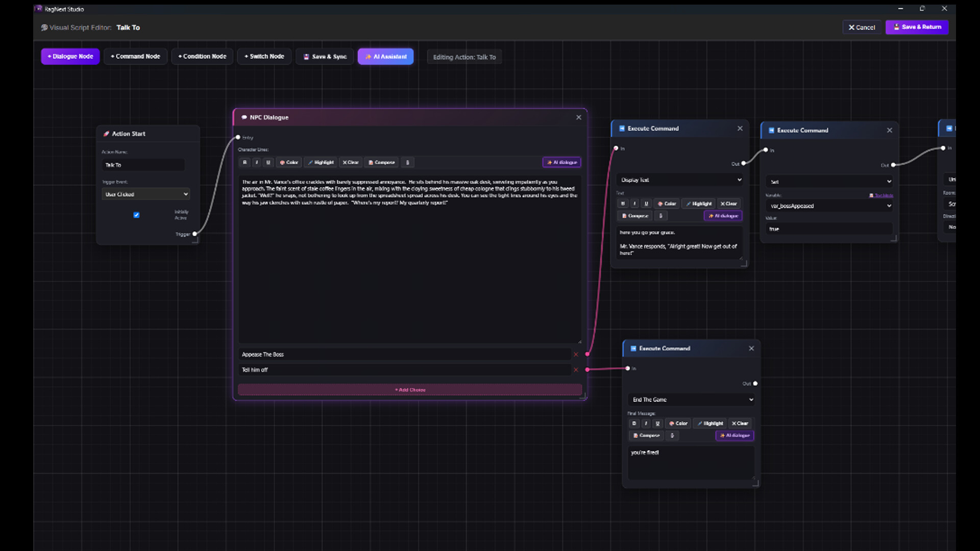The image size is (980, 551).
Task: Toggle the Initially Active checkbox
Action: click(x=136, y=215)
